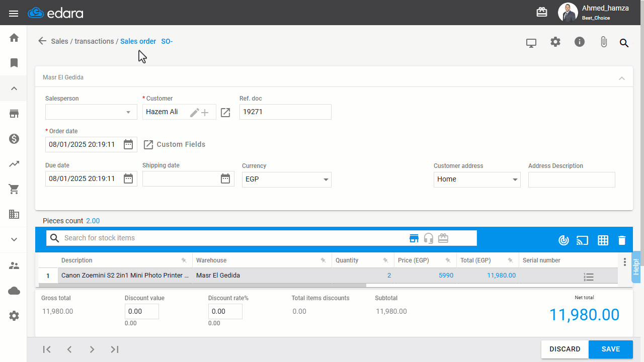
Task: Collapse the sidebar group with the up chevron
Action: (14, 88)
